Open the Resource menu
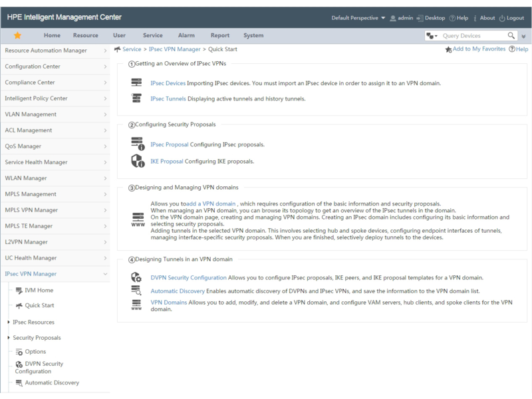 (86, 35)
